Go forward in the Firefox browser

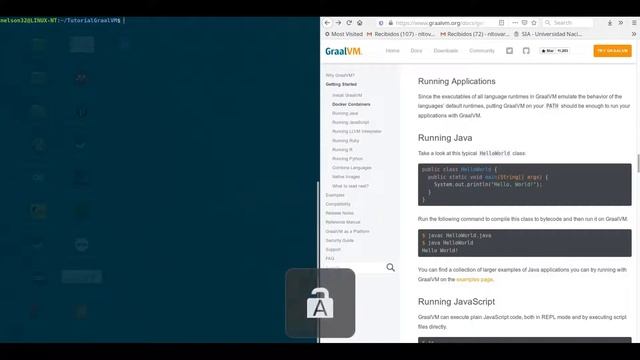(x=338, y=23)
